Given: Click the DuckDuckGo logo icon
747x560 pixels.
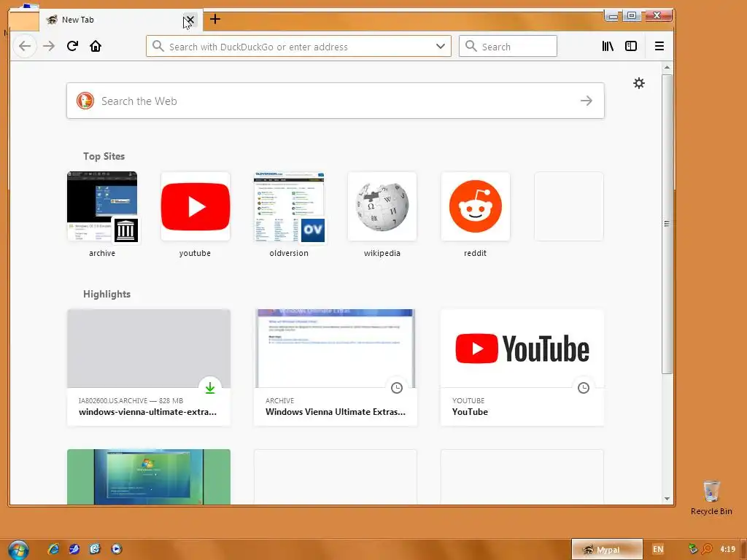Looking at the screenshot, I should (85, 101).
